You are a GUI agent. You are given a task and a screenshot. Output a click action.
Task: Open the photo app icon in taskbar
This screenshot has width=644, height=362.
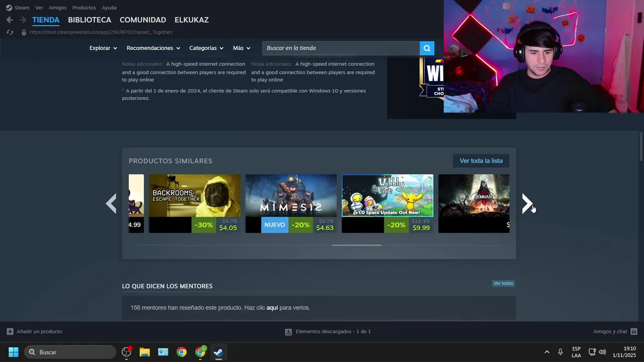(x=163, y=352)
